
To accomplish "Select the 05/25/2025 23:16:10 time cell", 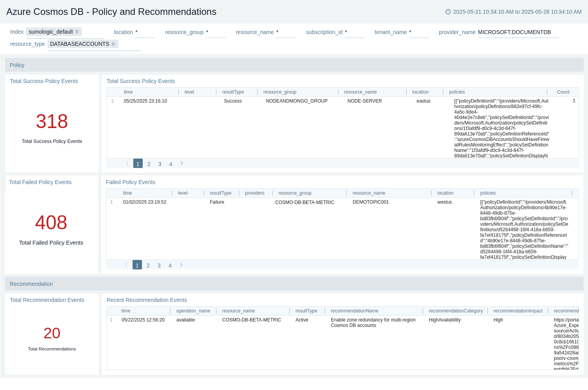I will pos(145,101).
